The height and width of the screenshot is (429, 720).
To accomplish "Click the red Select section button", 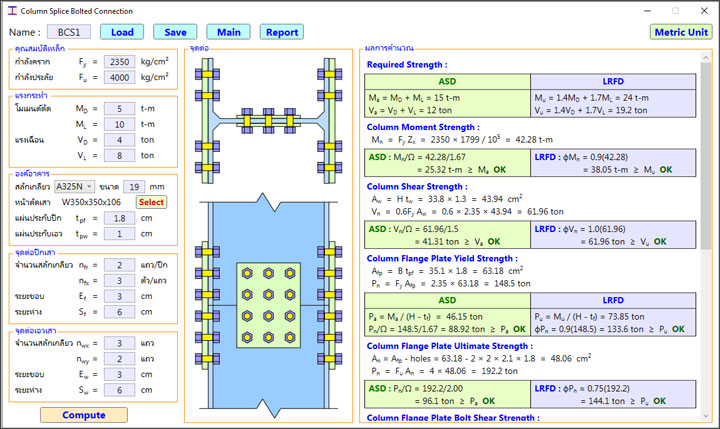I will (x=152, y=202).
